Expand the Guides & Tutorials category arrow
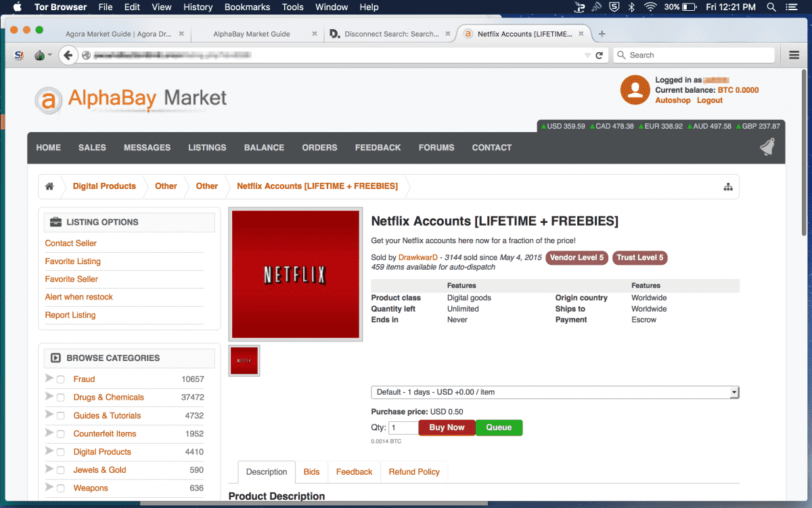The height and width of the screenshot is (508, 812). click(x=49, y=415)
